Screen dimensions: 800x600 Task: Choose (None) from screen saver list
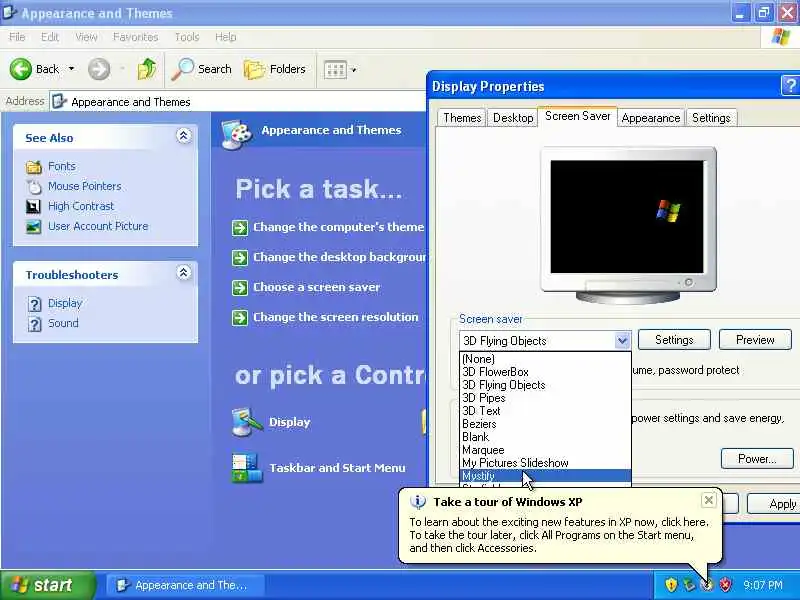(x=545, y=359)
